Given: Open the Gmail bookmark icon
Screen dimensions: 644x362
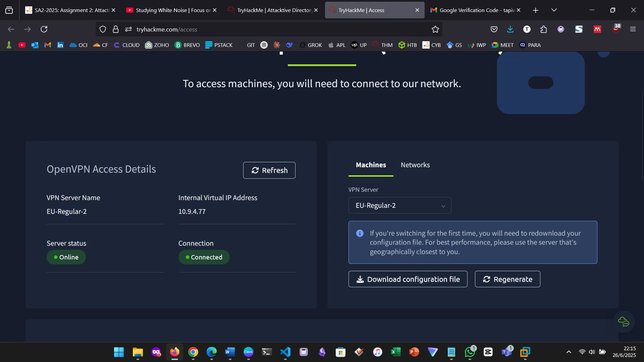Looking at the screenshot, I should [x=47, y=45].
